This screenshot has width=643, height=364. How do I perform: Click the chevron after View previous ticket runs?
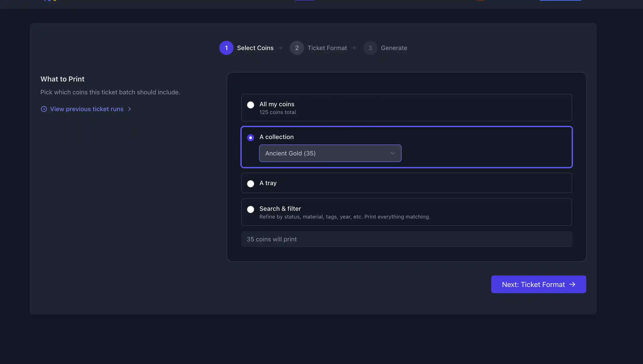129,109
